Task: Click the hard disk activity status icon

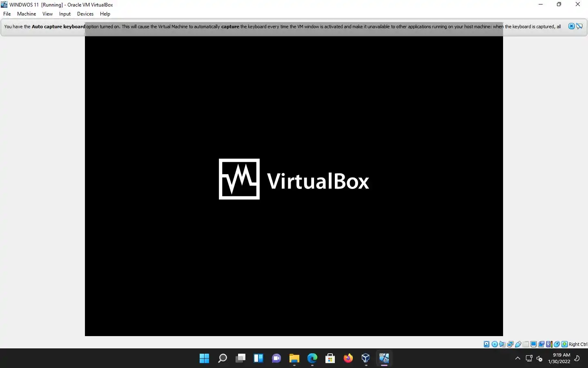Action: (x=487, y=344)
